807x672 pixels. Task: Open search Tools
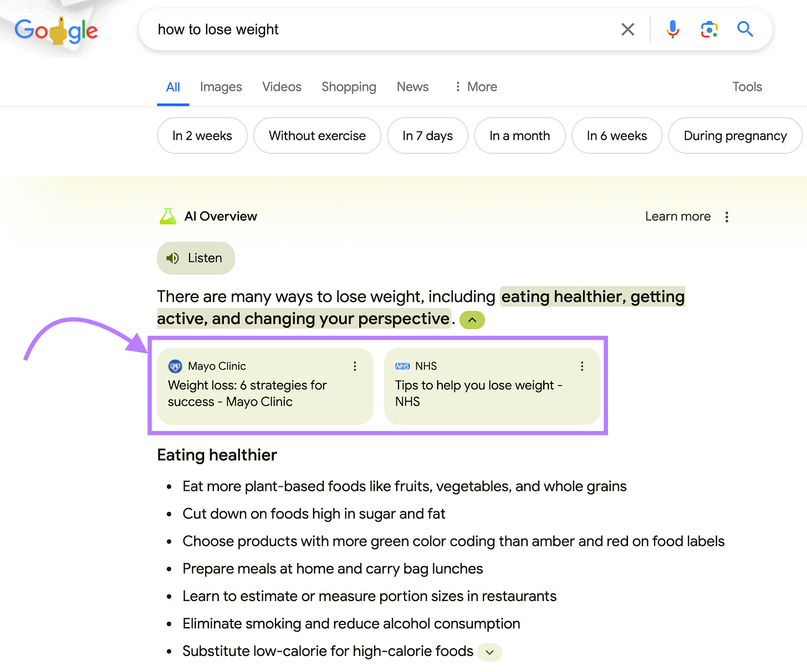click(747, 87)
